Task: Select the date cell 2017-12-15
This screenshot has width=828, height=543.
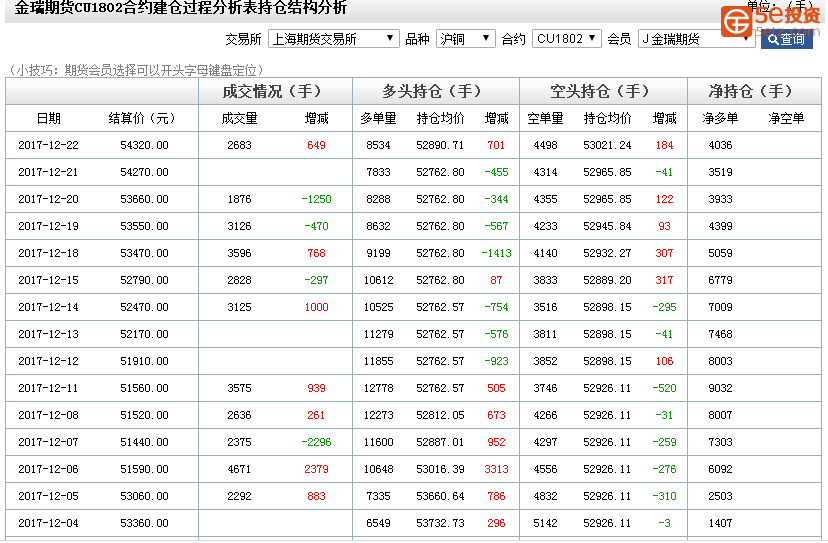Action: click(48, 280)
